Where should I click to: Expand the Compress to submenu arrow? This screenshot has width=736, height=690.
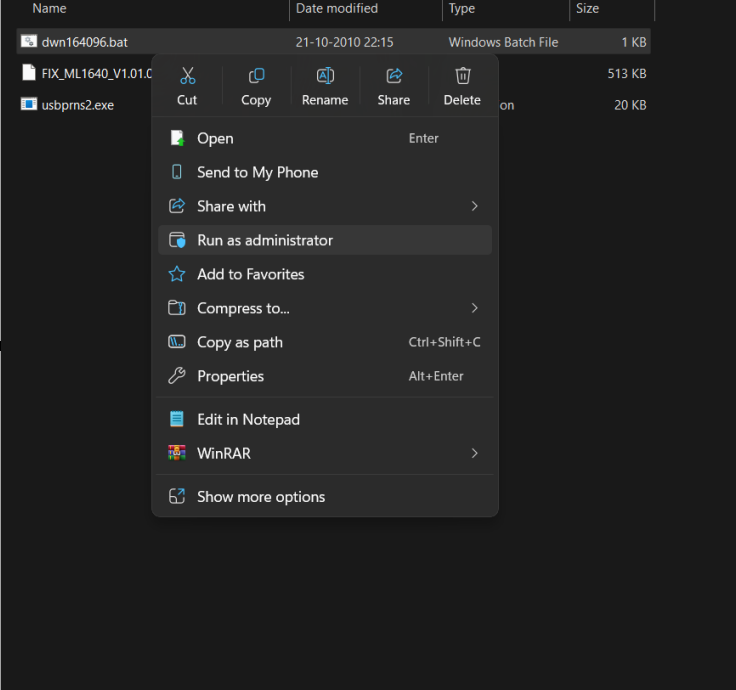point(474,308)
